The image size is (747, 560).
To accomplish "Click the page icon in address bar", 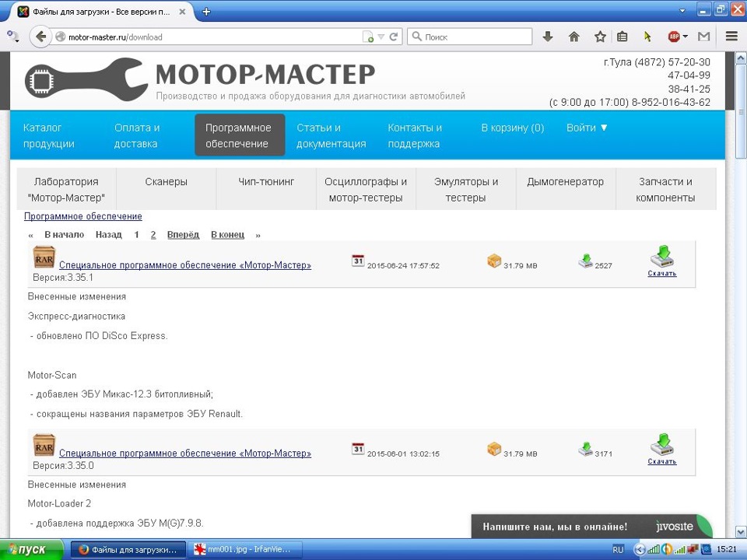I will pyautogui.click(x=368, y=37).
